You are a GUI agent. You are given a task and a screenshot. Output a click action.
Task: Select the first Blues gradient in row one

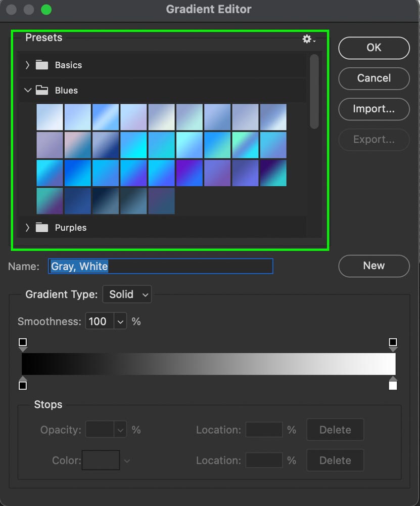coord(50,117)
